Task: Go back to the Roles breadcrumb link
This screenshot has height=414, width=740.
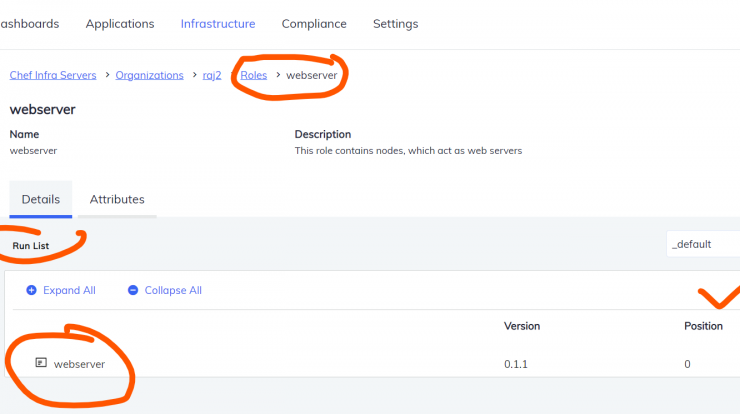Action: (253, 75)
